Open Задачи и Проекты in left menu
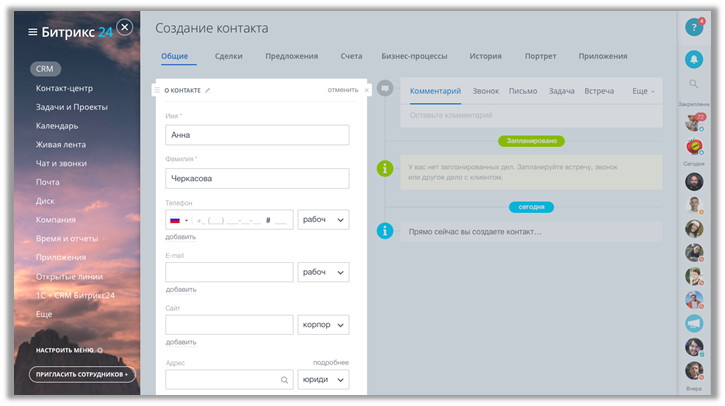 click(72, 107)
